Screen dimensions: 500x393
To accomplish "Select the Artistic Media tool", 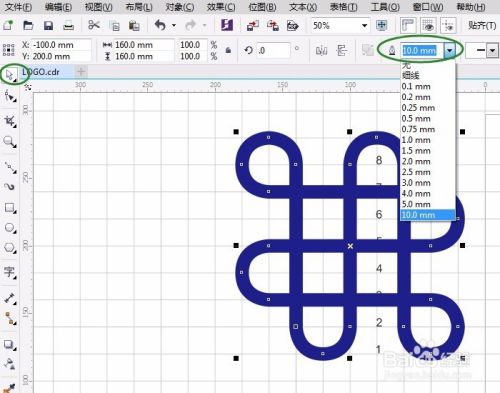I will pyautogui.click(x=10, y=186).
